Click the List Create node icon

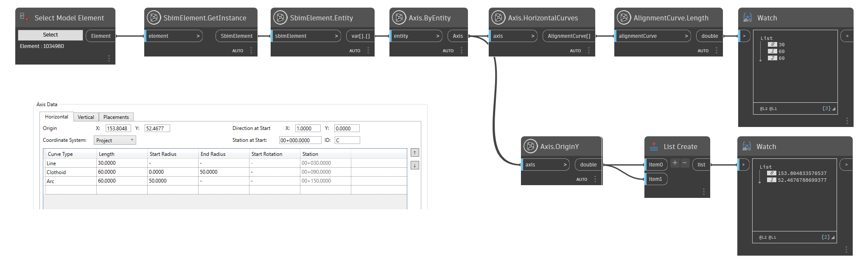click(654, 146)
